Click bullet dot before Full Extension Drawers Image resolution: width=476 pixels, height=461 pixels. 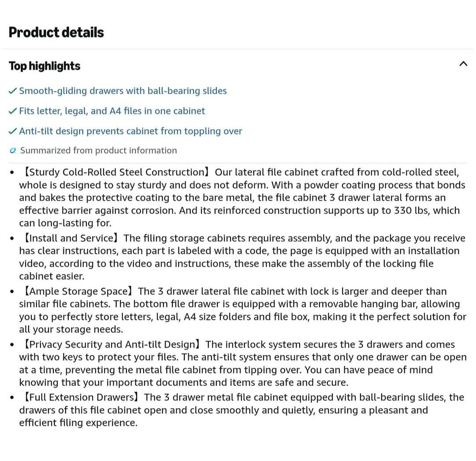12,398
